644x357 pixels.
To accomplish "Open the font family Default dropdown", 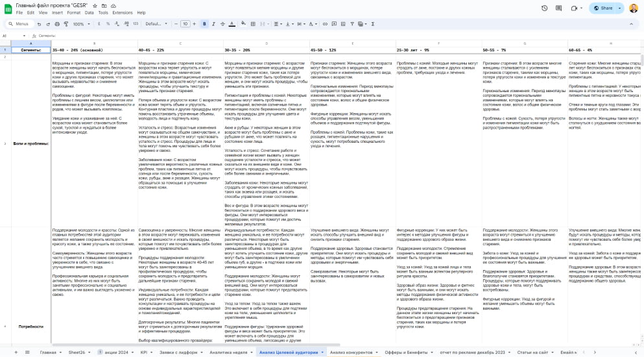I will click(156, 24).
